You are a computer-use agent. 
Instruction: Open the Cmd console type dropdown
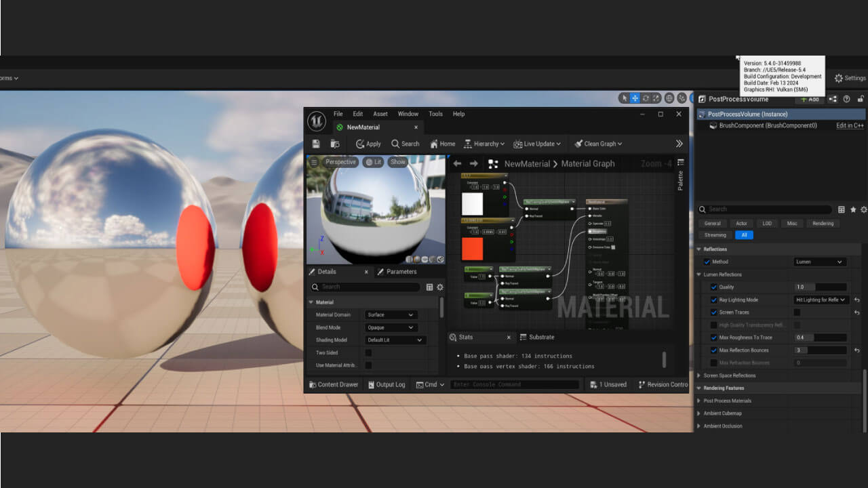click(430, 384)
